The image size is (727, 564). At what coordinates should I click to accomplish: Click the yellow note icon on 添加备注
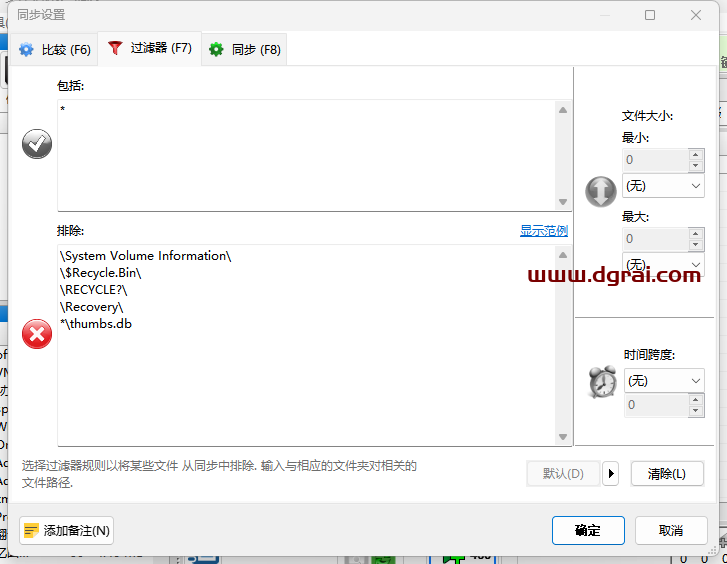click(31, 531)
